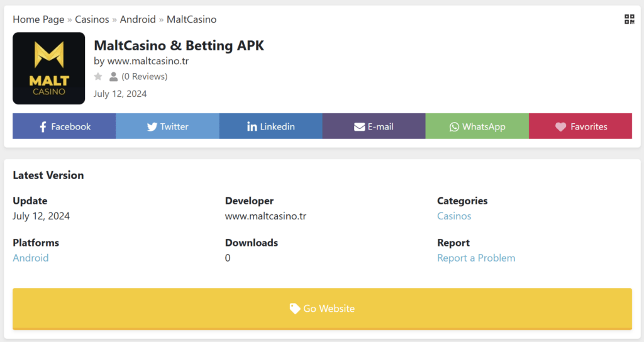Add the app to Favorites
The height and width of the screenshot is (342, 644).
pyautogui.click(x=580, y=126)
